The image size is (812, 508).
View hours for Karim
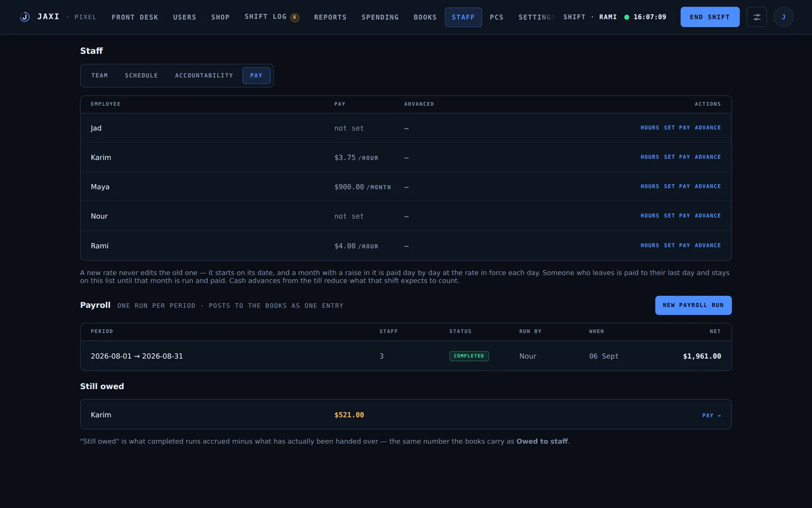click(x=650, y=157)
